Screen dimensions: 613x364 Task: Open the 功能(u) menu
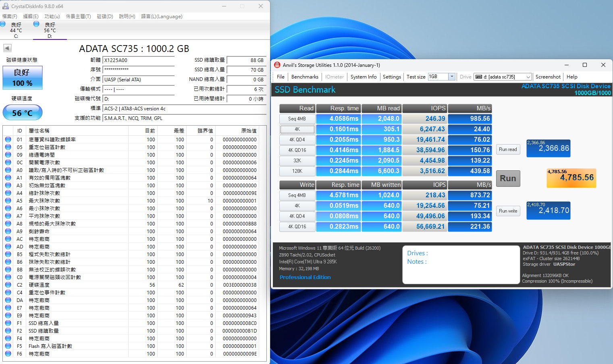(52, 17)
